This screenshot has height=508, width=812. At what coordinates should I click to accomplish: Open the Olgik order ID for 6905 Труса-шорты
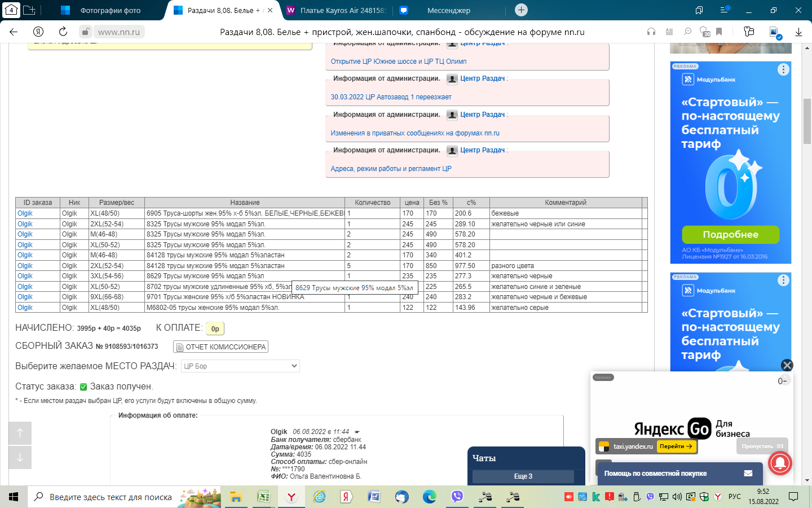tap(25, 213)
